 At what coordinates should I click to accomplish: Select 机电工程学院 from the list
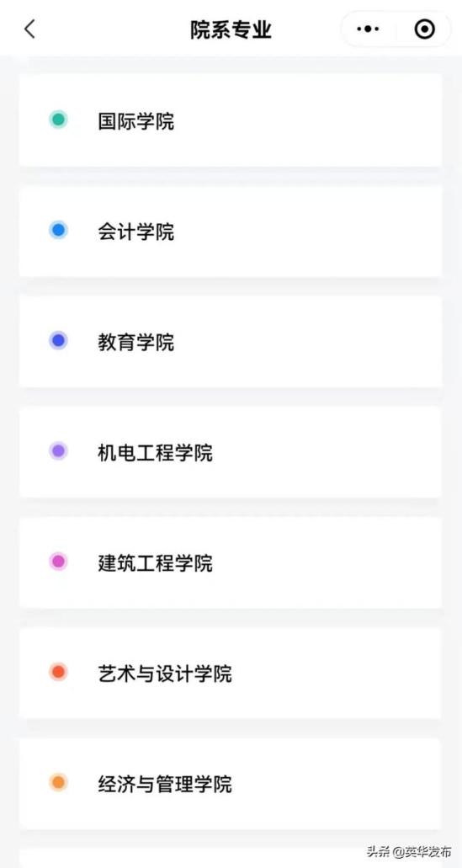[x=231, y=452]
